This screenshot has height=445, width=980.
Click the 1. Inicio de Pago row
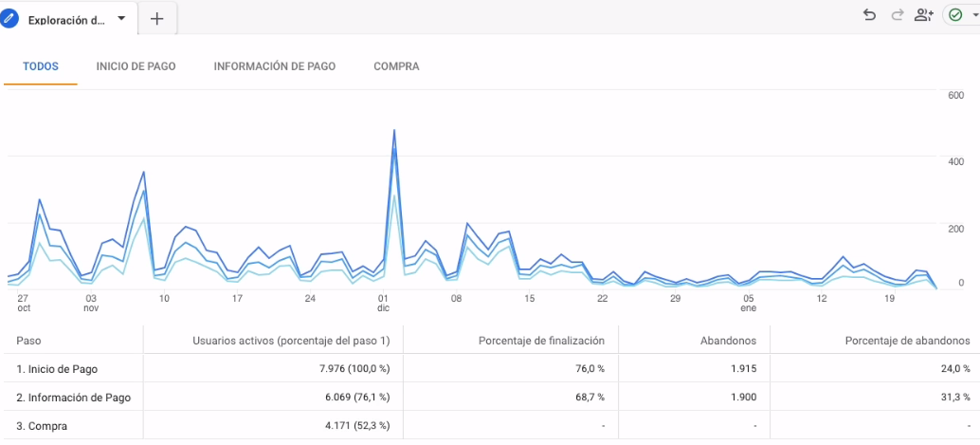pyautogui.click(x=490, y=369)
